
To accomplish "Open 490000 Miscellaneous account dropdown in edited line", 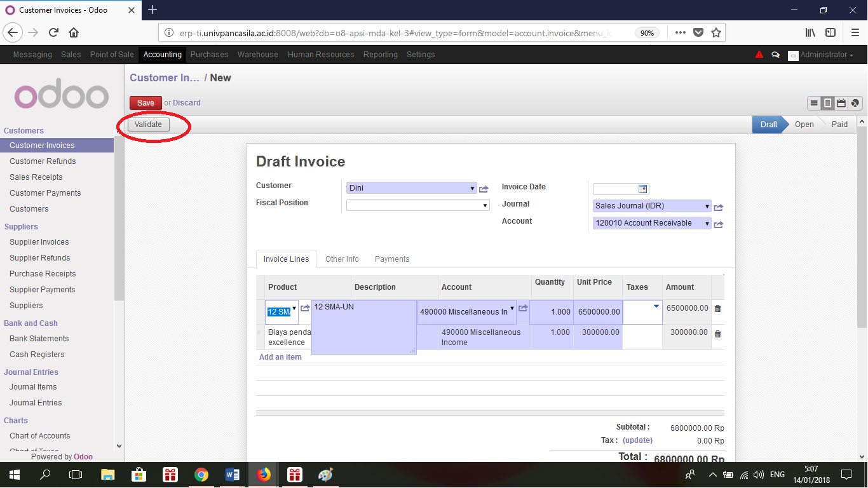I will 512,308.
